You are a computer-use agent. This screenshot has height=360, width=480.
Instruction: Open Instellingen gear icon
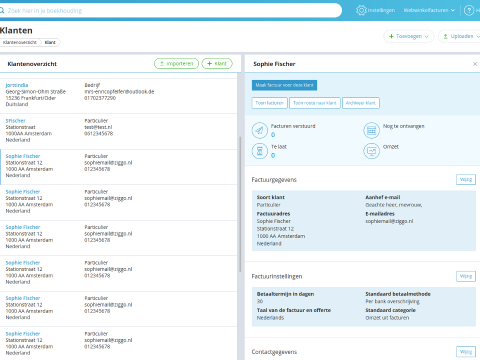pos(361,10)
